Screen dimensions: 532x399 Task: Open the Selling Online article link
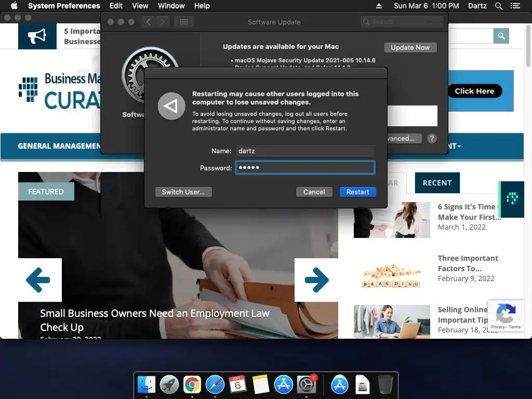pyautogui.click(x=462, y=315)
